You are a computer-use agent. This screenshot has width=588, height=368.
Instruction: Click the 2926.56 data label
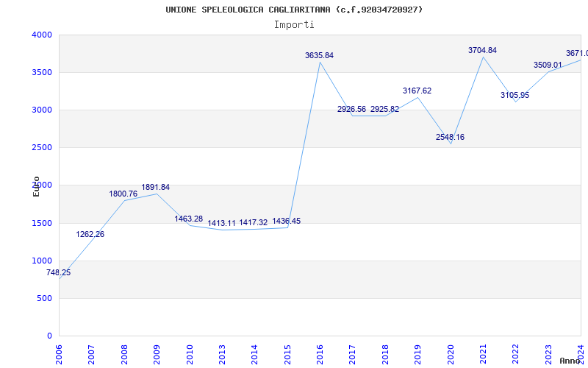click(351, 109)
